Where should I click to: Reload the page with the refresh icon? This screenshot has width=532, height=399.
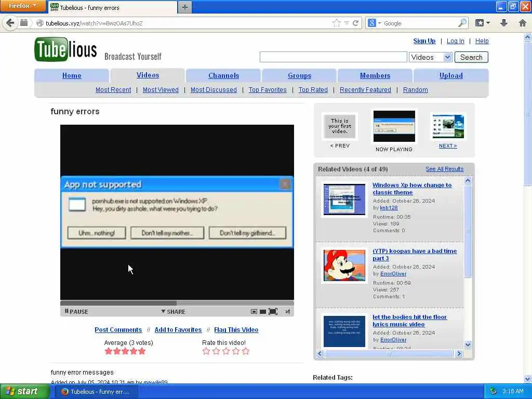[355, 23]
